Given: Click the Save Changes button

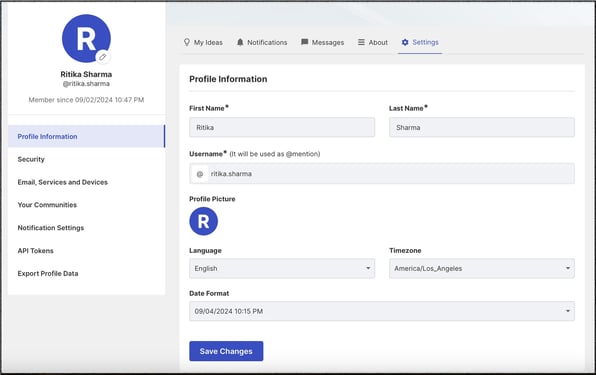Looking at the screenshot, I should (226, 351).
